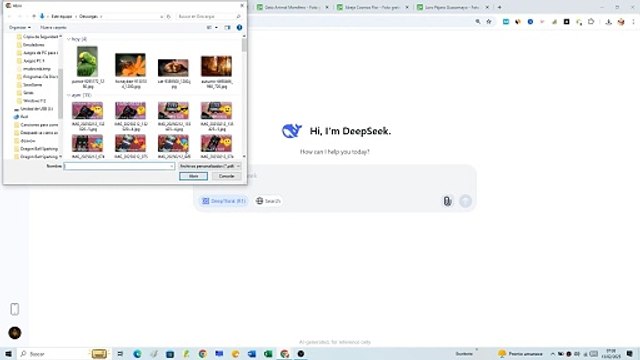Select Red network item in tree
640x360 pixels.
21,117
